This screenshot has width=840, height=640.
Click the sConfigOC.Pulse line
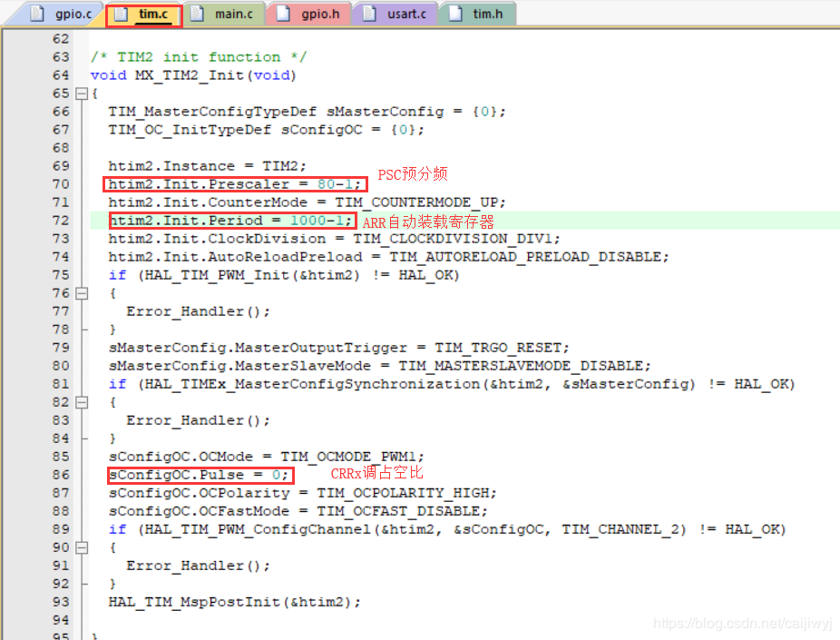click(x=199, y=475)
